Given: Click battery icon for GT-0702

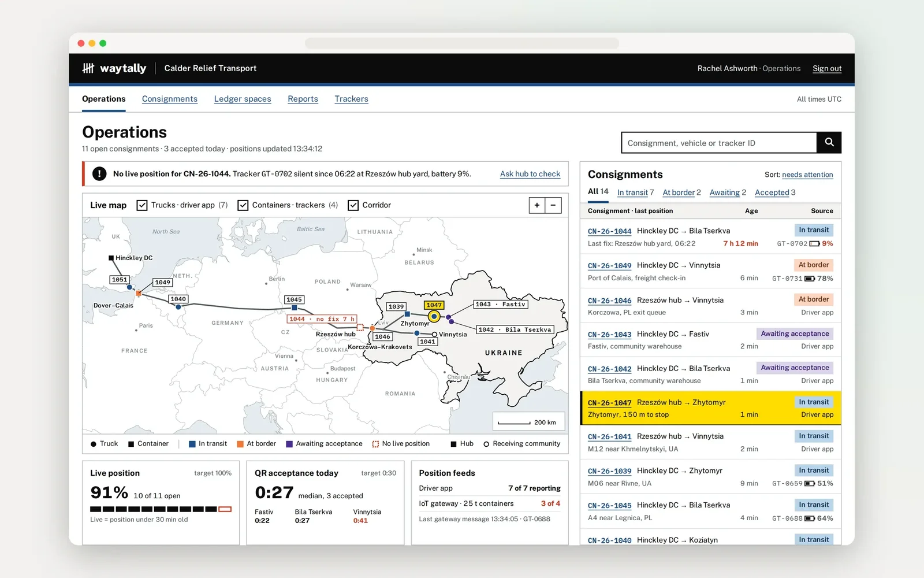Looking at the screenshot, I should [x=814, y=244].
